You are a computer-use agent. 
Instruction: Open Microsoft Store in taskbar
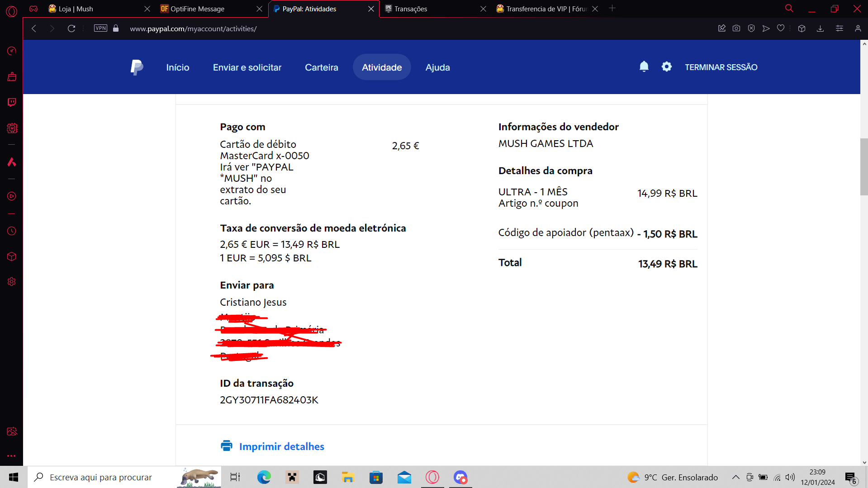(376, 477)
